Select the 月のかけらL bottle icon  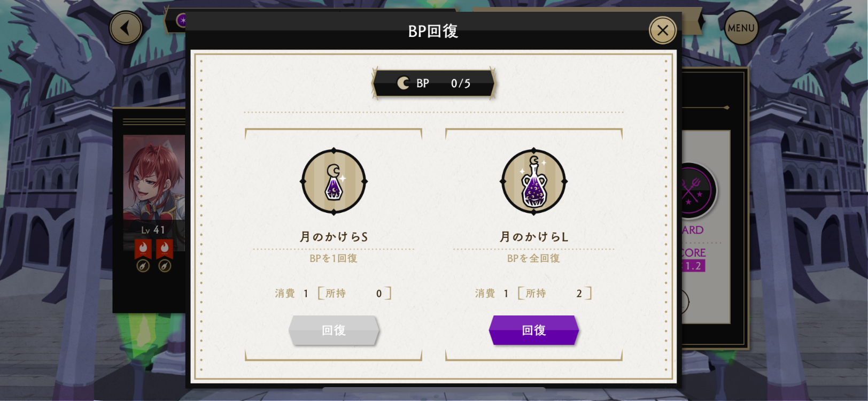click(534, 182)
